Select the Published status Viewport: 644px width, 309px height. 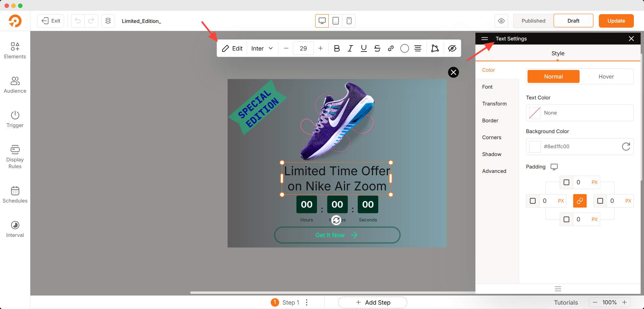(x=533, y=21)
